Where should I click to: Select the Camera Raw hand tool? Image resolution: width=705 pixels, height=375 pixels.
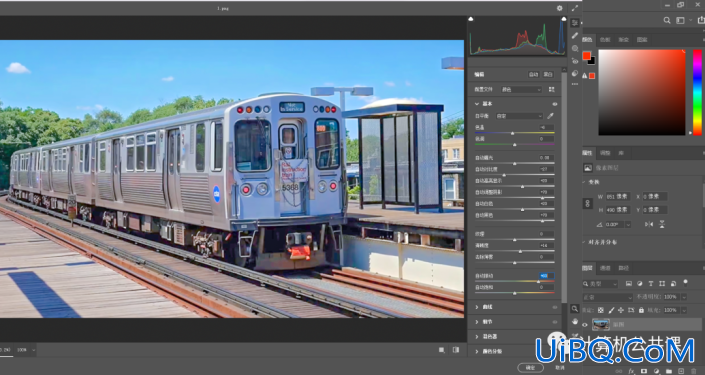click(575, 321)
